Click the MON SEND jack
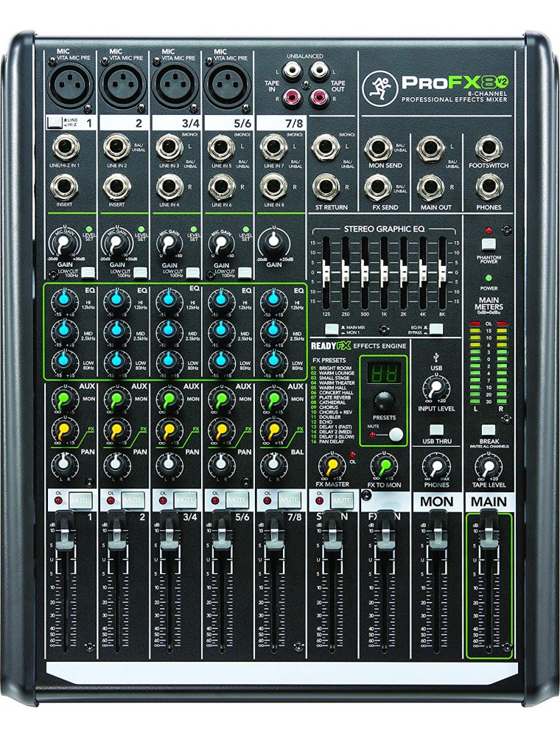 coord(379,147)
